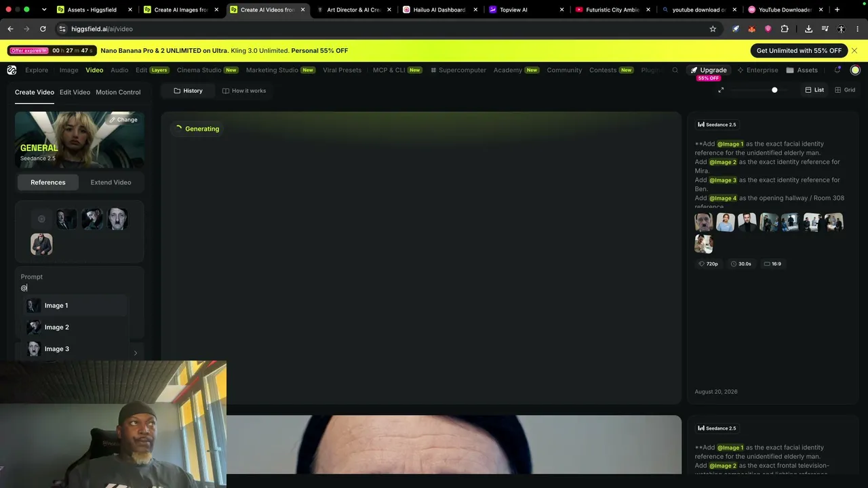Click the Generating status indicator

tap(197, 129)
